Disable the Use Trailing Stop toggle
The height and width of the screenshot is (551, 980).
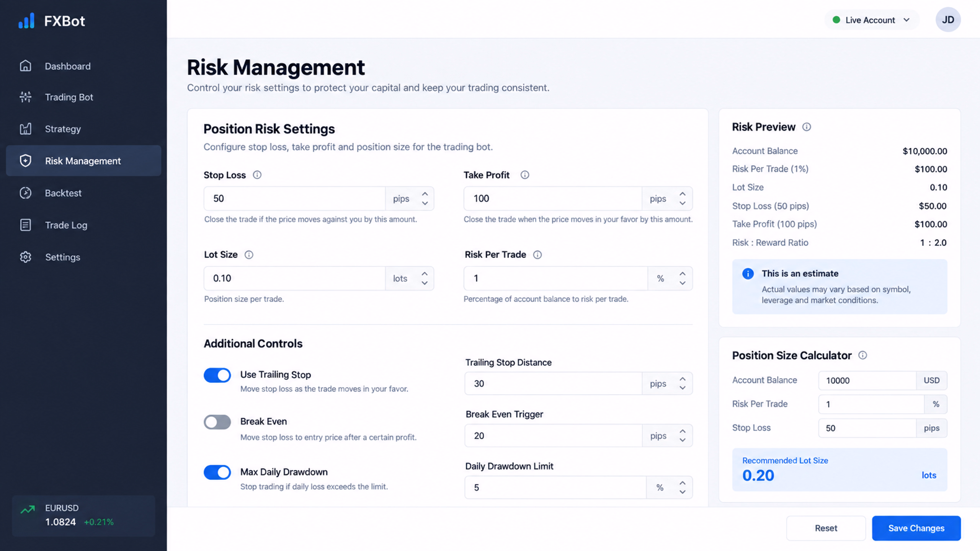217,375
